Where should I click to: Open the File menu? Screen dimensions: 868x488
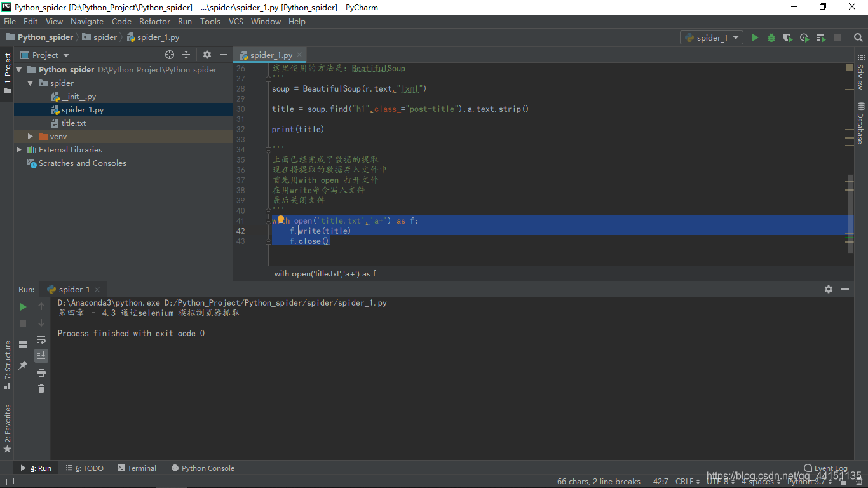tap(10, 22)
